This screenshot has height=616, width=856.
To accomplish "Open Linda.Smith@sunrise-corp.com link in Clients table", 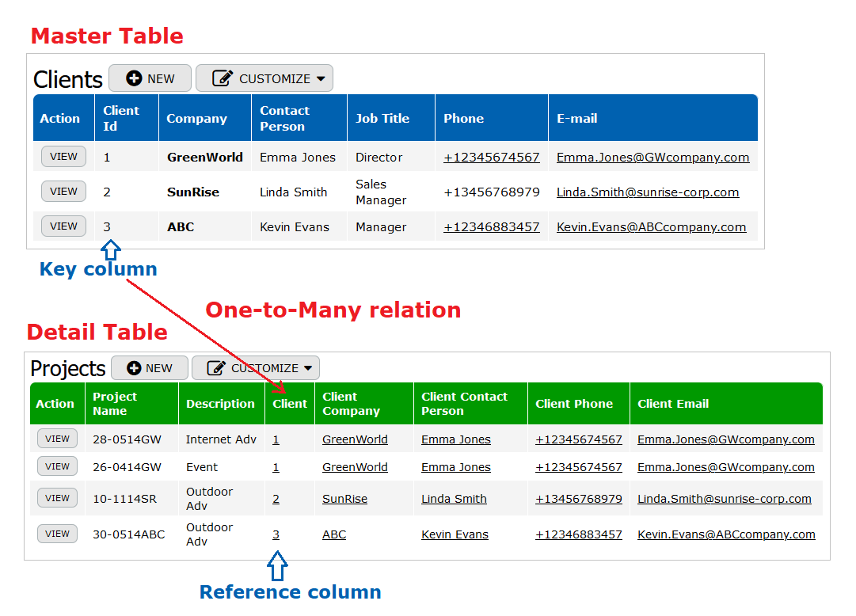I will [x=648, y=192].
